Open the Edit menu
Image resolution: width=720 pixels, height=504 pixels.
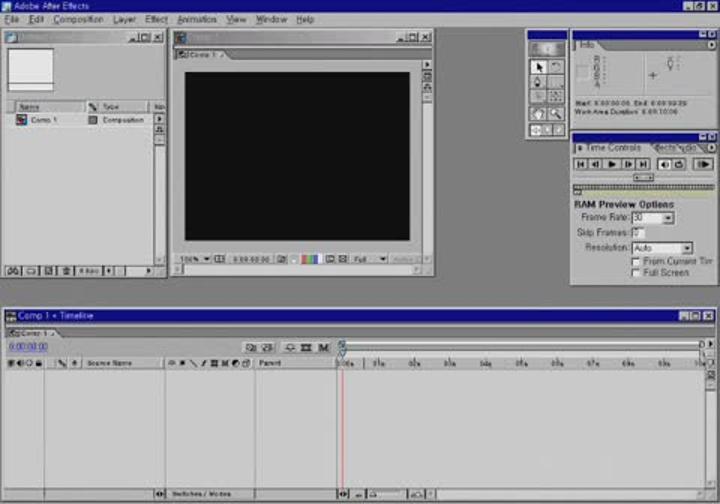pos(36,19)
